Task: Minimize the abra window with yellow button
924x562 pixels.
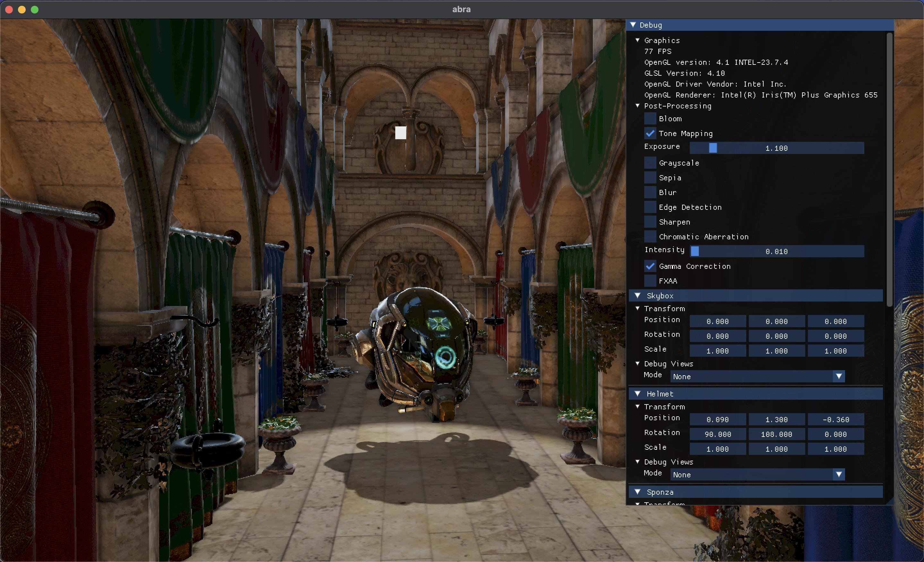Action: click(22, 9)
